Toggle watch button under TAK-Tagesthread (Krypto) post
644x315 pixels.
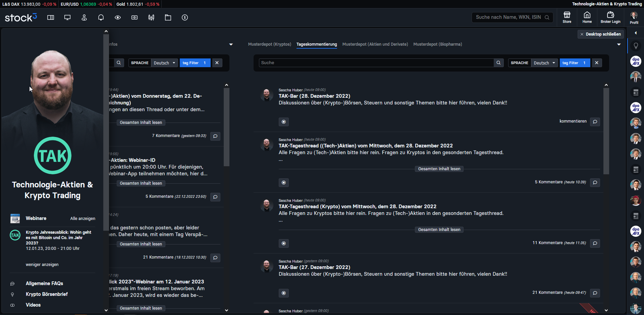coord(284,243)
